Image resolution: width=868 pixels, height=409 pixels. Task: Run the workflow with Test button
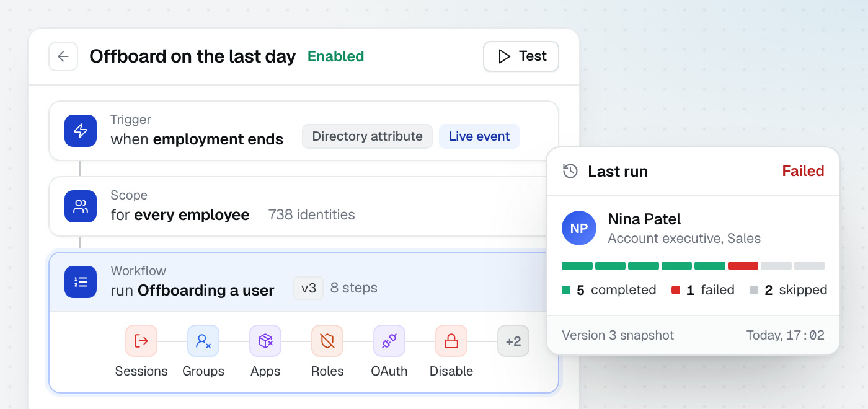[x=521, y=56]
